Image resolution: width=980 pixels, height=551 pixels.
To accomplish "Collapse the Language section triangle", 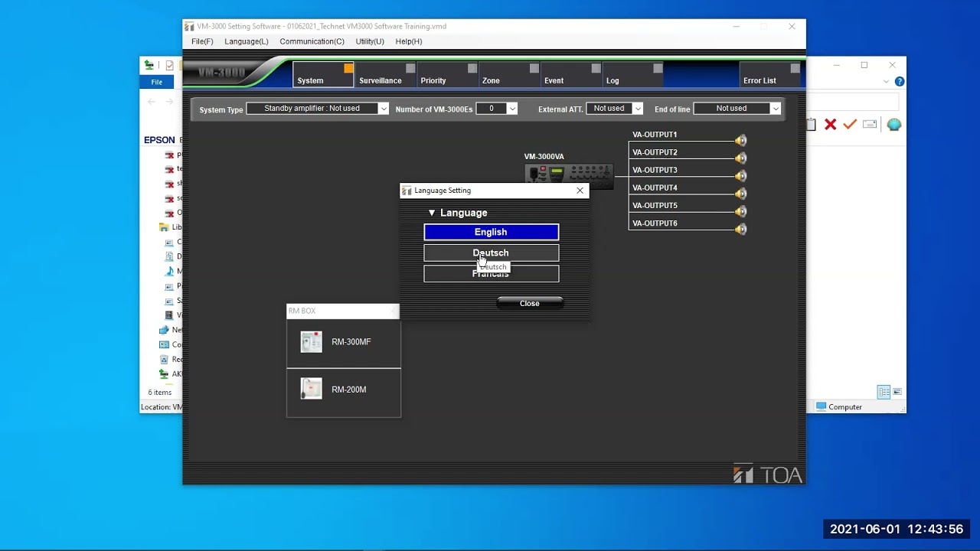I will click(432, 213).
